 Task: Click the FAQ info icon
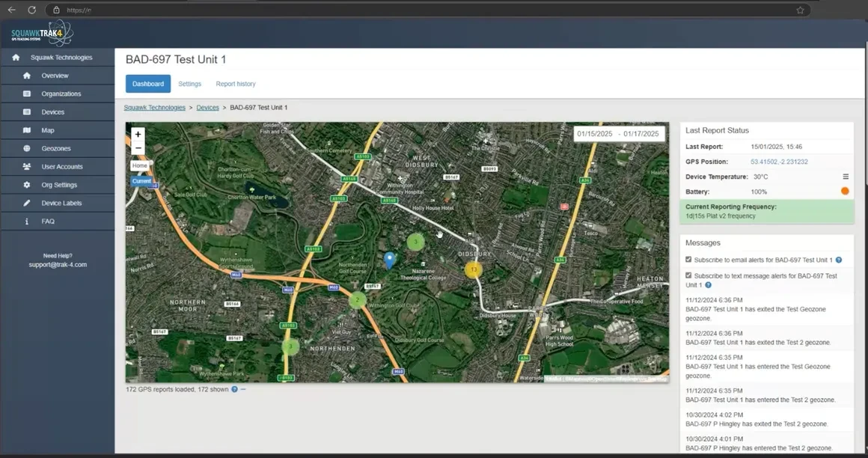click(x=27, y=222)
